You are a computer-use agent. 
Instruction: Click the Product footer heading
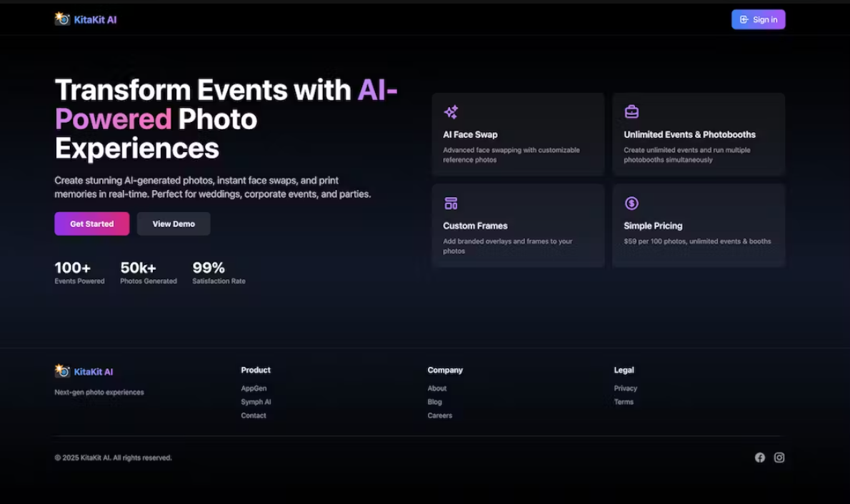(256, 370)
